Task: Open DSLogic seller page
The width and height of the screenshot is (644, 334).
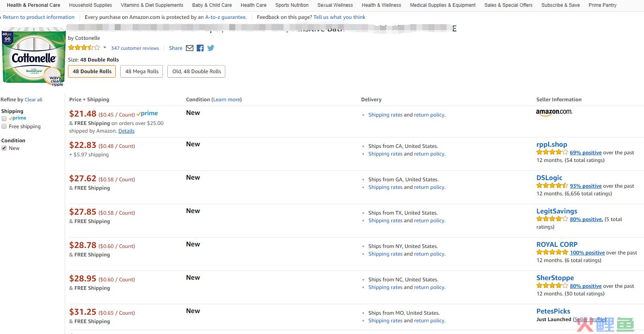Action: [549, 178]
